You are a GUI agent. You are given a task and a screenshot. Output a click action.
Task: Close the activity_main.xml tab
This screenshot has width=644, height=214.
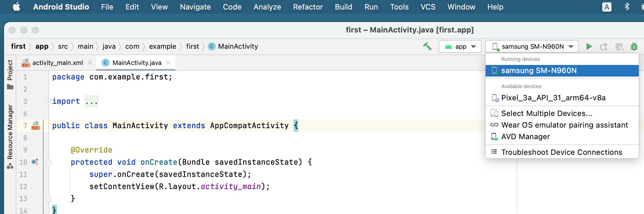(90, 63)
